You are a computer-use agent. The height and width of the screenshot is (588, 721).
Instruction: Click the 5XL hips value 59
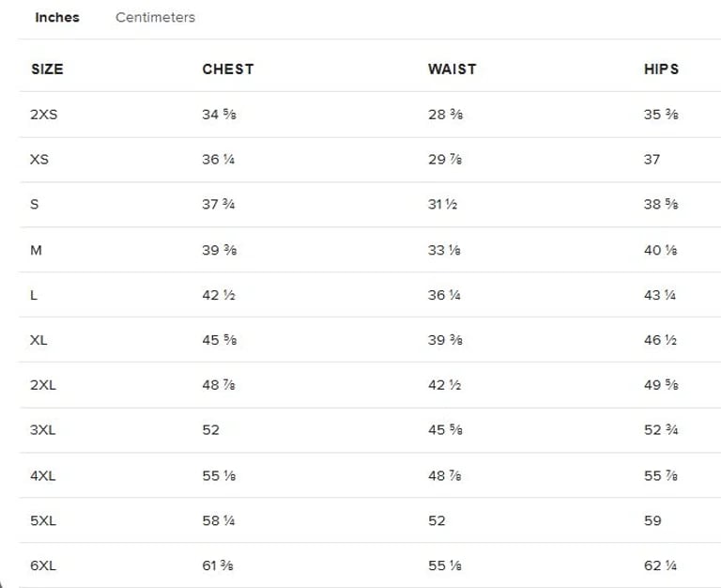click(652, 520)
